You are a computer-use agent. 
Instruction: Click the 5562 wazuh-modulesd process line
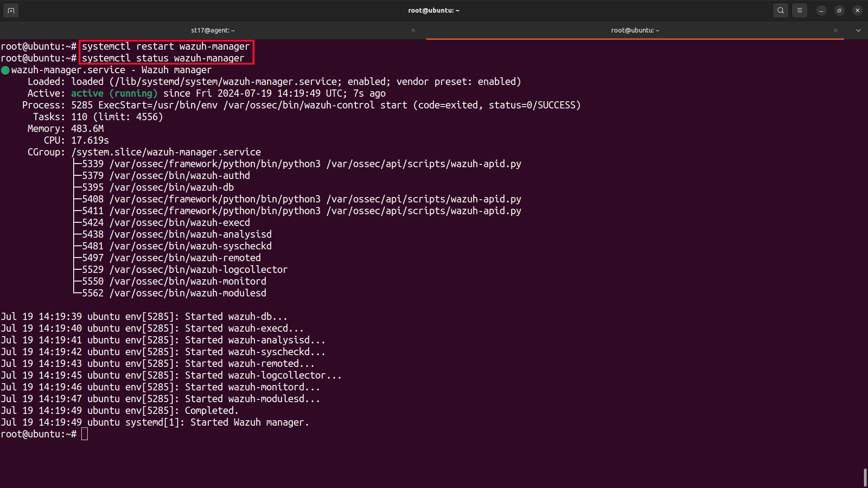tap(174, 293)
